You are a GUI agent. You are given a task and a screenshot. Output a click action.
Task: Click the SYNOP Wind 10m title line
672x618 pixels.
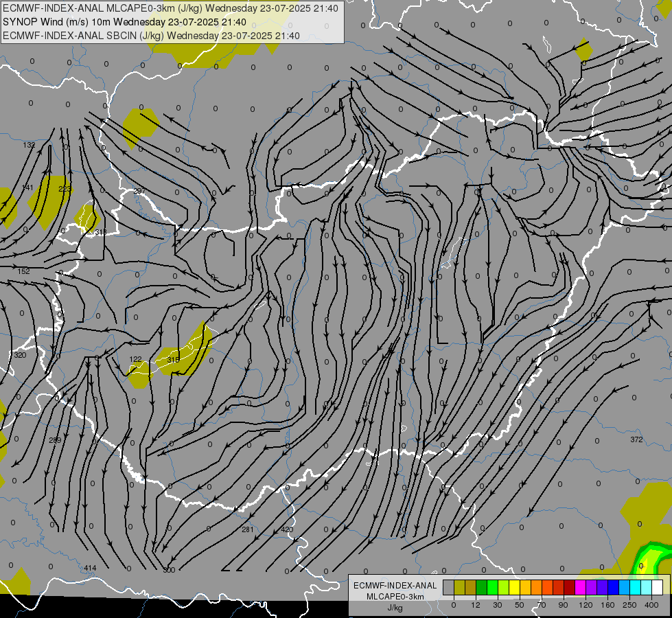click(124, 22)
